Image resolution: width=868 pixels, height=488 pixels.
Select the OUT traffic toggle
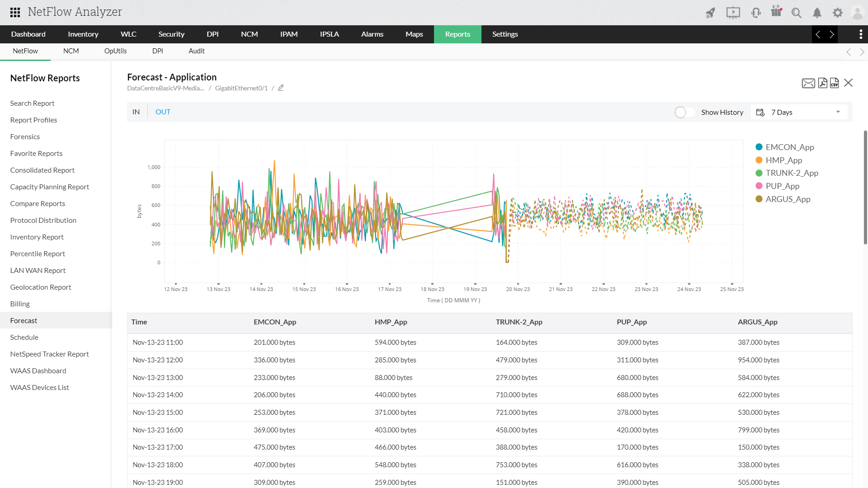pos(163,112)
